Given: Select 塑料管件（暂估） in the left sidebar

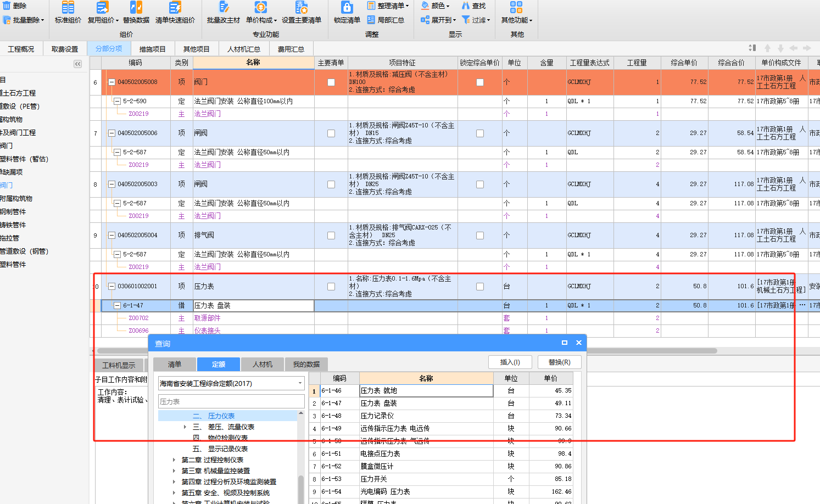Looking at the screenshot, I should tap(24, 159).
